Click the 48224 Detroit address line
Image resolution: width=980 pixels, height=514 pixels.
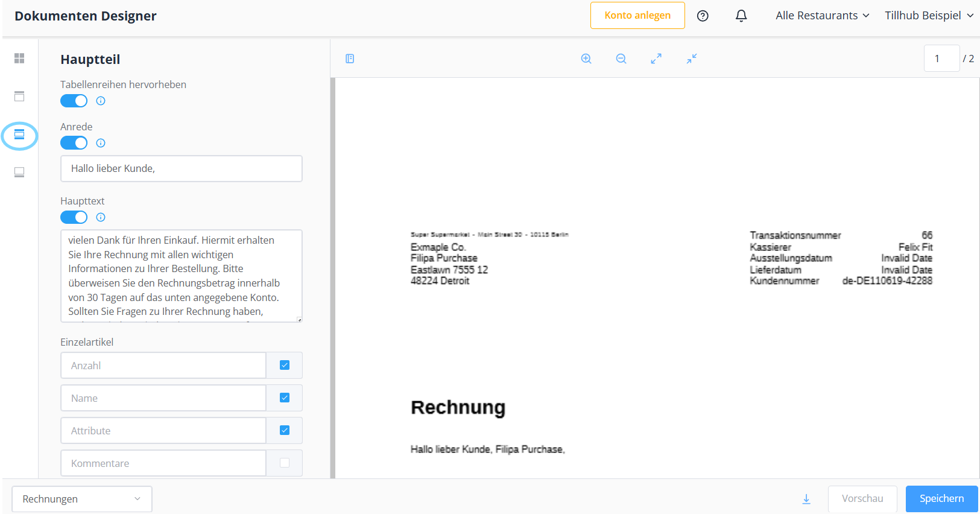coord(440,281)
